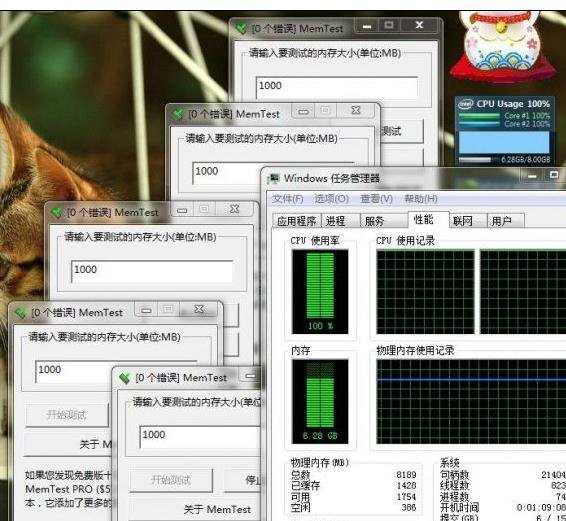Click the 线程数 label in 系统 group

[454, 486]
